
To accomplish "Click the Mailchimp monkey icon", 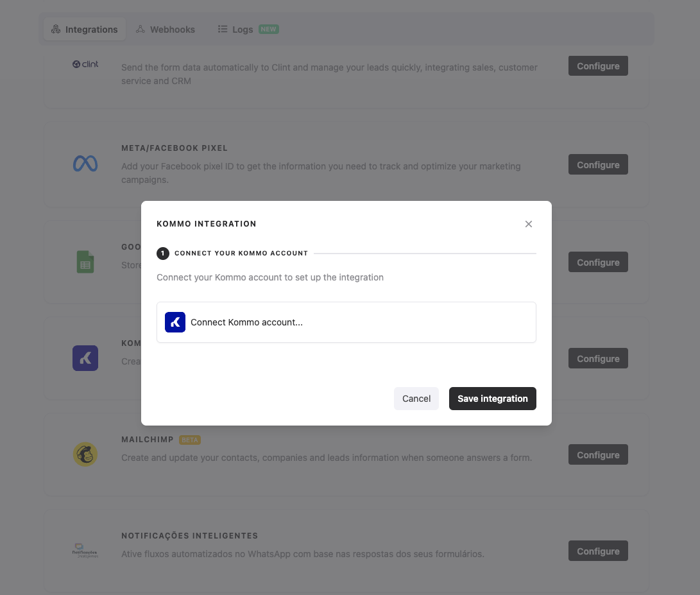I will [85, 454].
